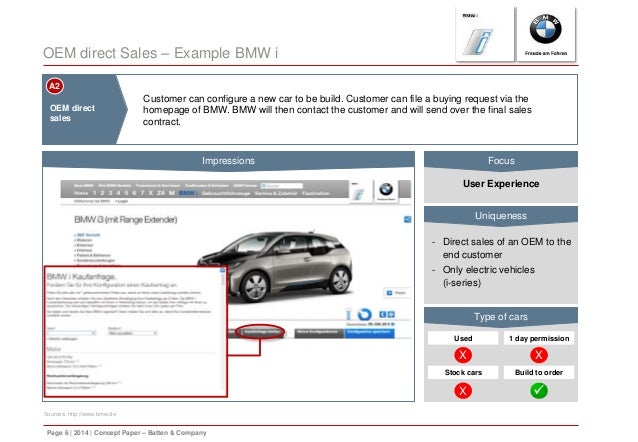
Task: Click the OEM direct sales chevron label
Action: click(x=85, y=109)
